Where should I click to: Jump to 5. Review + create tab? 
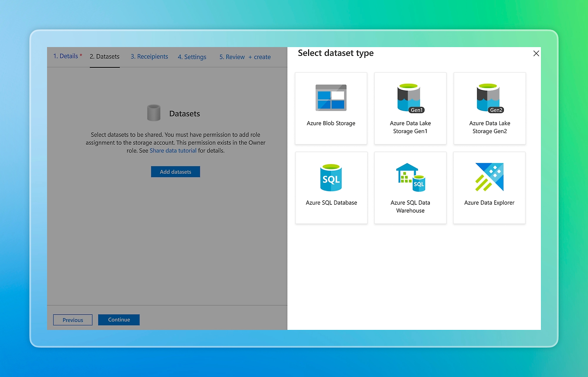pyautogui.click(x=245, y=57)
